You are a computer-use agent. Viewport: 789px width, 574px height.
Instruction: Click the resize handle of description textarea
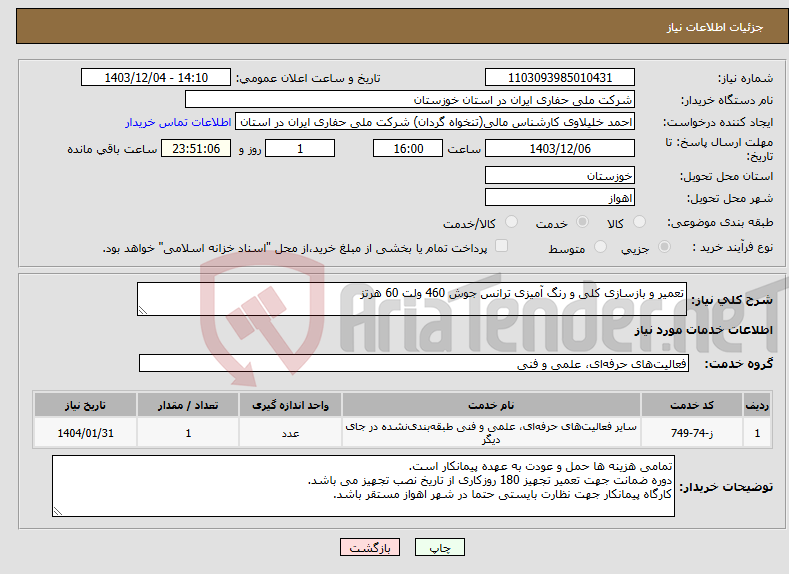click(142, 310)
